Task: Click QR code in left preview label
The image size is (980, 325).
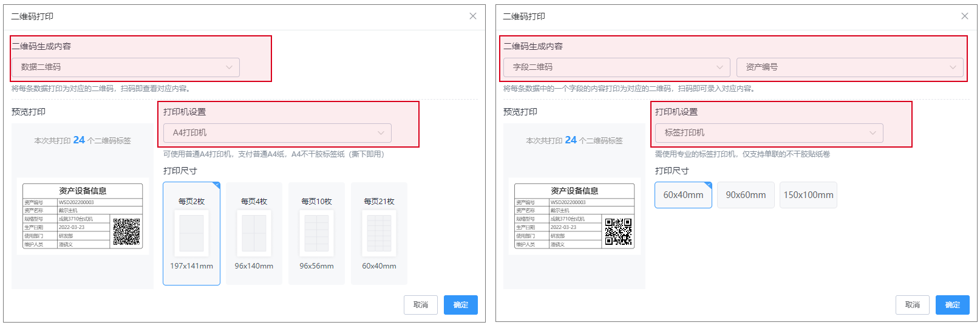Action: click(126, 231)
